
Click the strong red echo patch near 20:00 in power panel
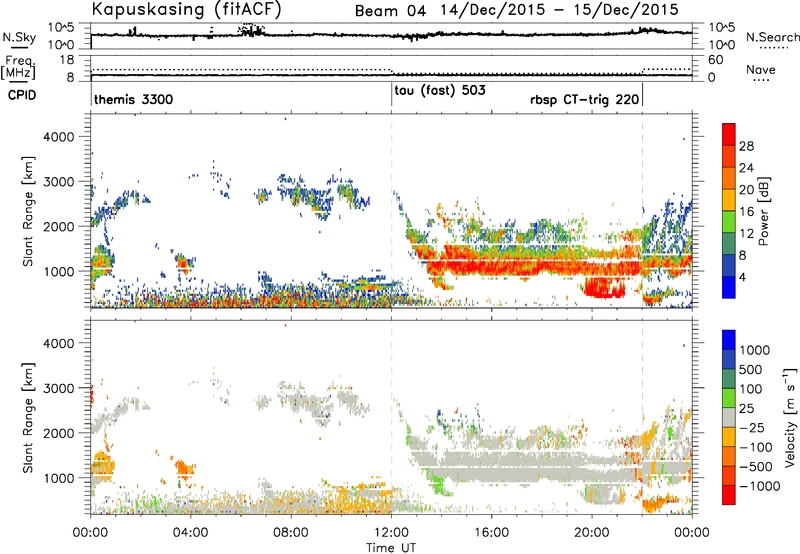pyautogui.click(x=605, y=287)
